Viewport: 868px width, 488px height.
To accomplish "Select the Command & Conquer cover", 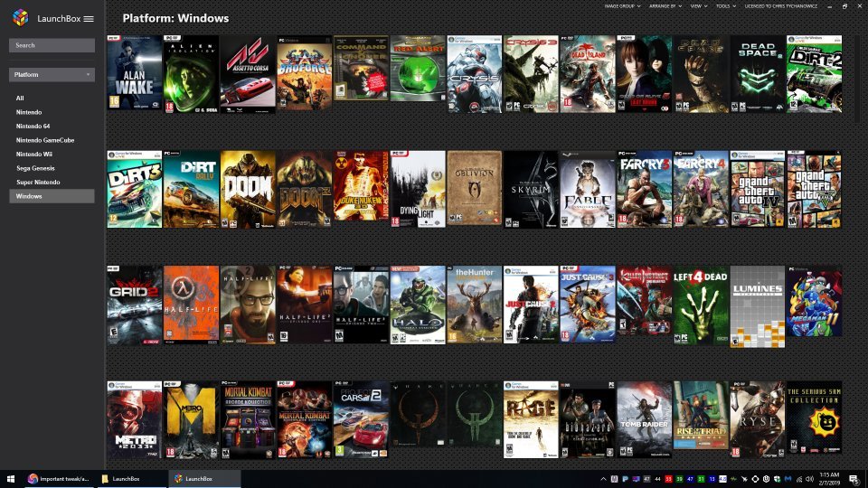I will (x=361, y=68).
